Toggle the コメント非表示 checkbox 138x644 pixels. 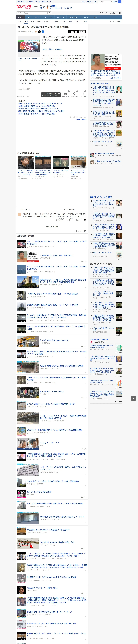pos(75,231)
